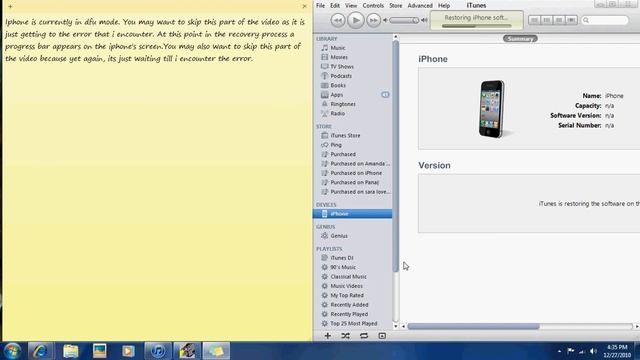Click the system volume tray icon
This screenshot has width=640, height=360.
click(x=594, y=351)
